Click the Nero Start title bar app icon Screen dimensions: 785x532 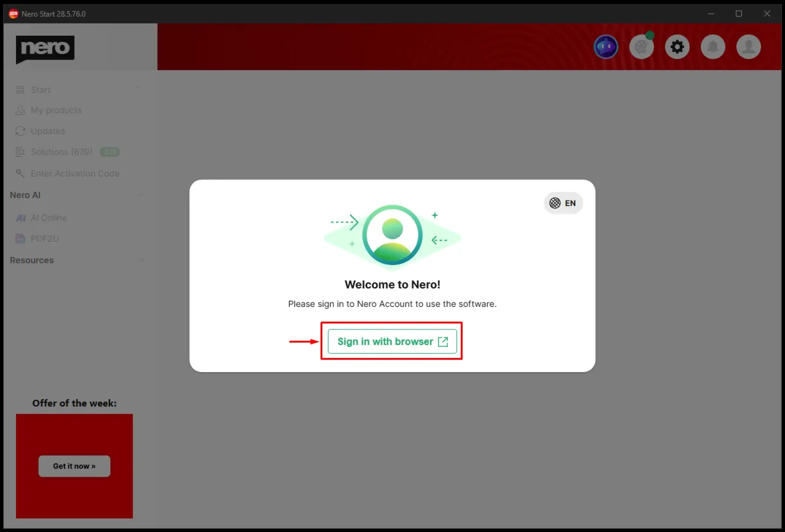(x=14, y=14)
